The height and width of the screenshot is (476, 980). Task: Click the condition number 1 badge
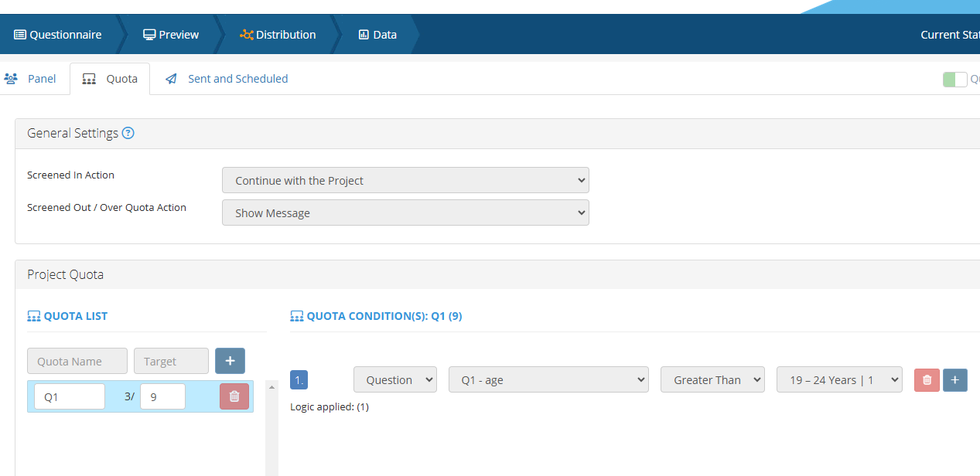click(299, 380)
